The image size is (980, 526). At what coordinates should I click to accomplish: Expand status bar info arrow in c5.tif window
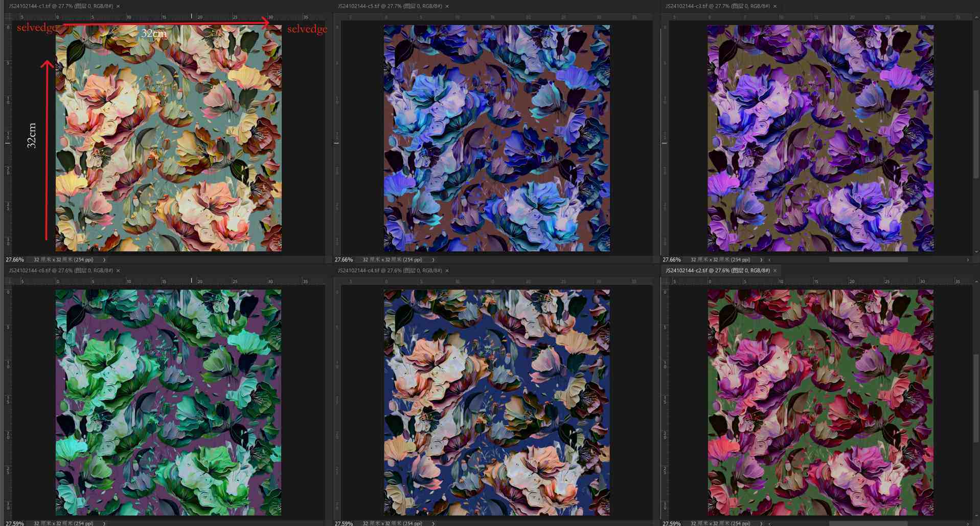point(433,259)
